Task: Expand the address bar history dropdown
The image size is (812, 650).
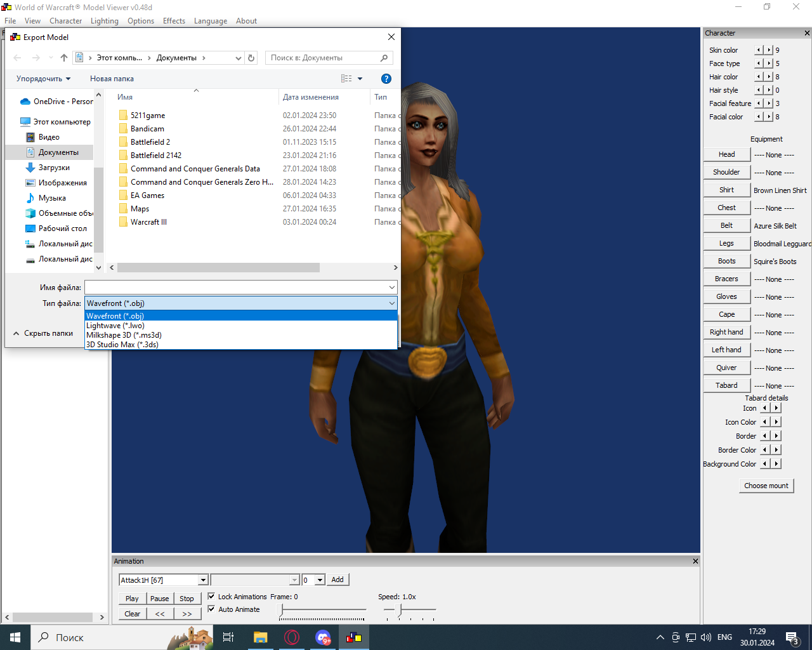Action: [239, 58]
